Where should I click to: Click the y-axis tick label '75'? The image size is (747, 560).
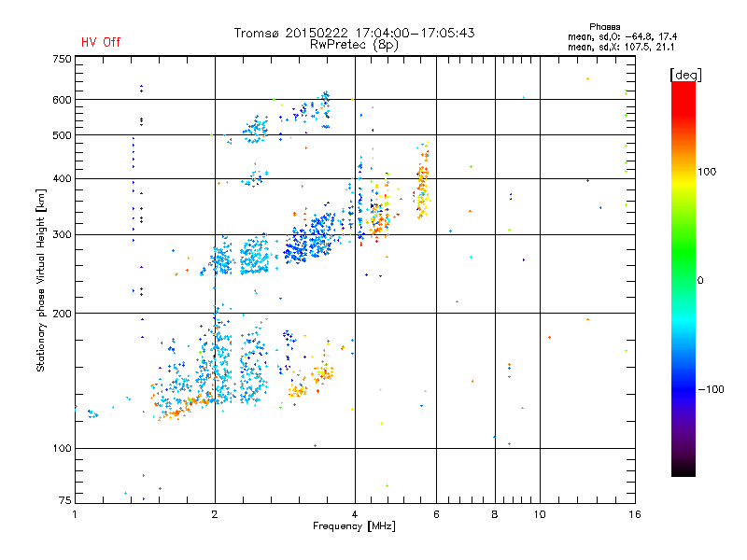click(65, 500)
